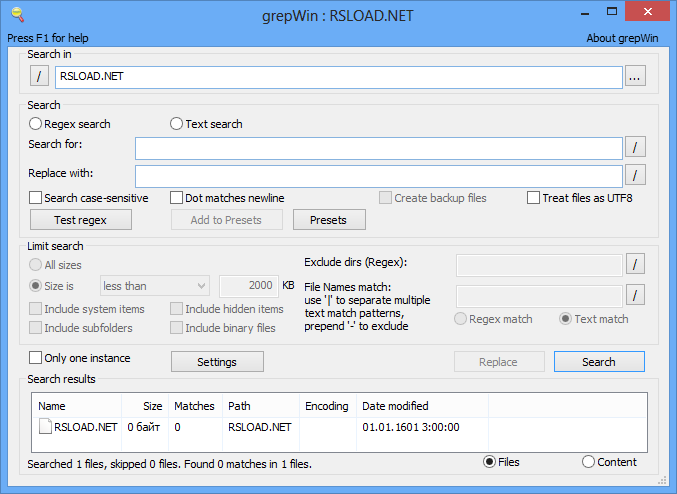Click Press F1 for help text
Image resolution: width=677 pixels, height=494 pixels.
coord(48,38)
